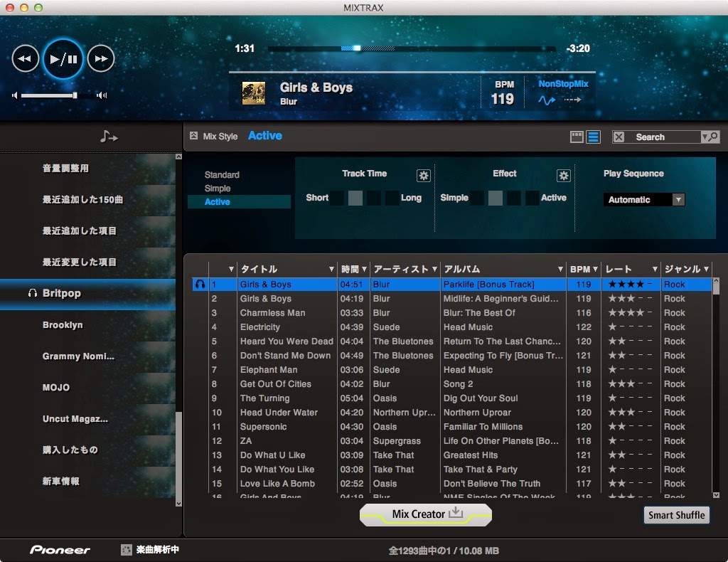The image size is (728, 562).
Task: Select Track Time box next to Long
Action: 392,198
